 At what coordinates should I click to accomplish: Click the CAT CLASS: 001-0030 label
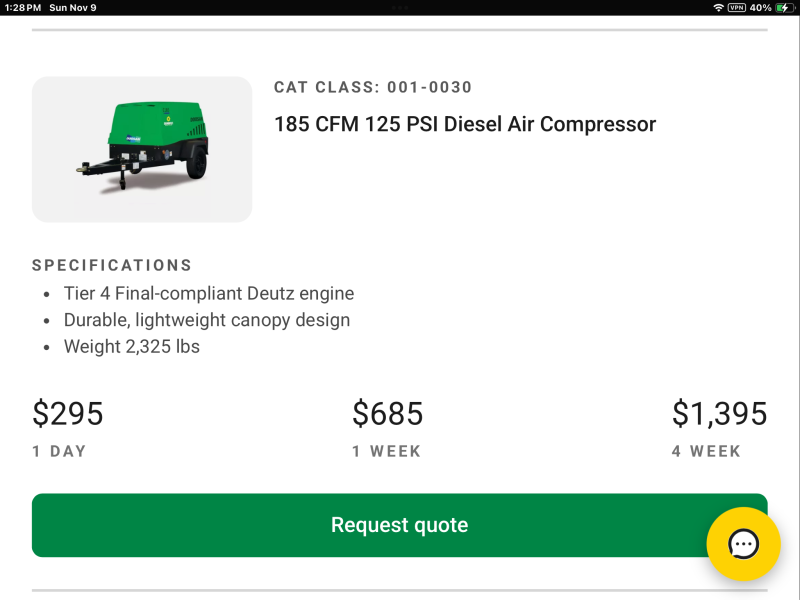coord(373,88)
